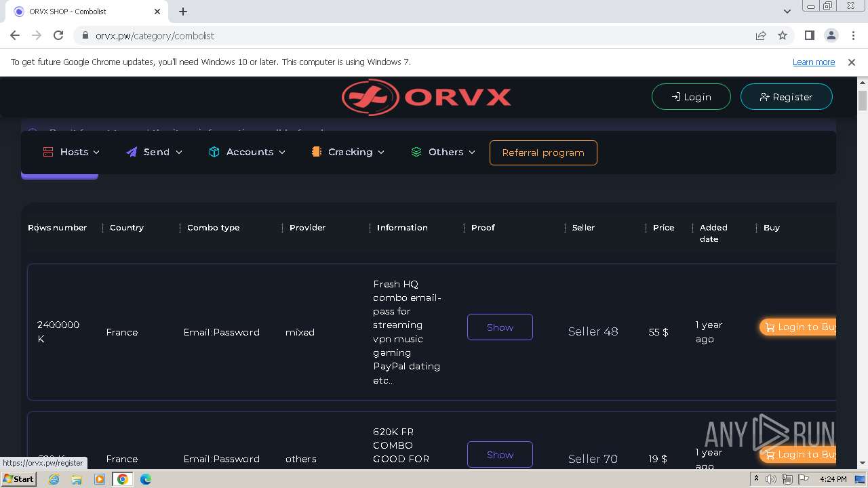Viewport: 868px width, 488px height.
Task: Click the Information column header
Action: (x=402, y=228)
